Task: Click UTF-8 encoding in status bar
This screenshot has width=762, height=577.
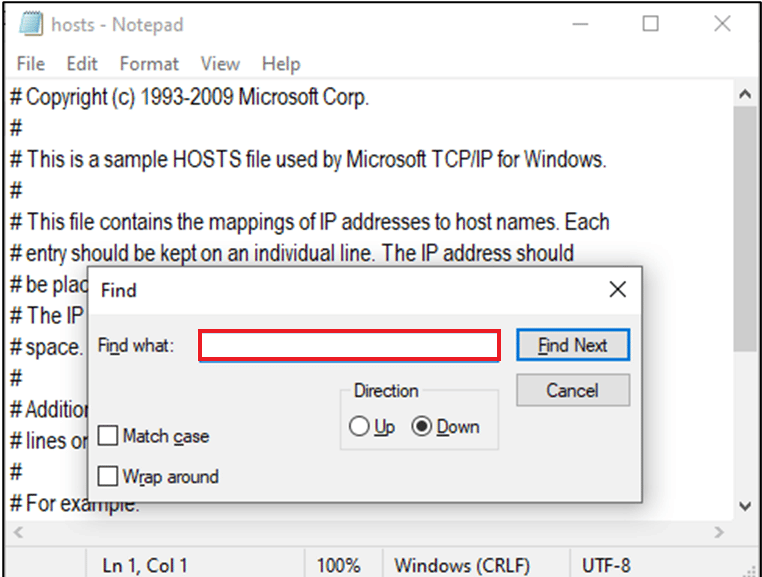Action: click(606, 565)
